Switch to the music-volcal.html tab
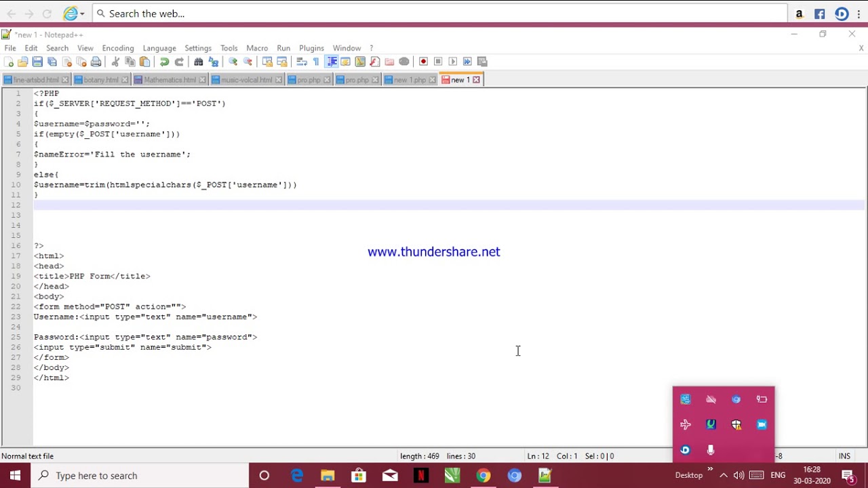This screenshot has width=868, height=488. click(x=246, y=80)
